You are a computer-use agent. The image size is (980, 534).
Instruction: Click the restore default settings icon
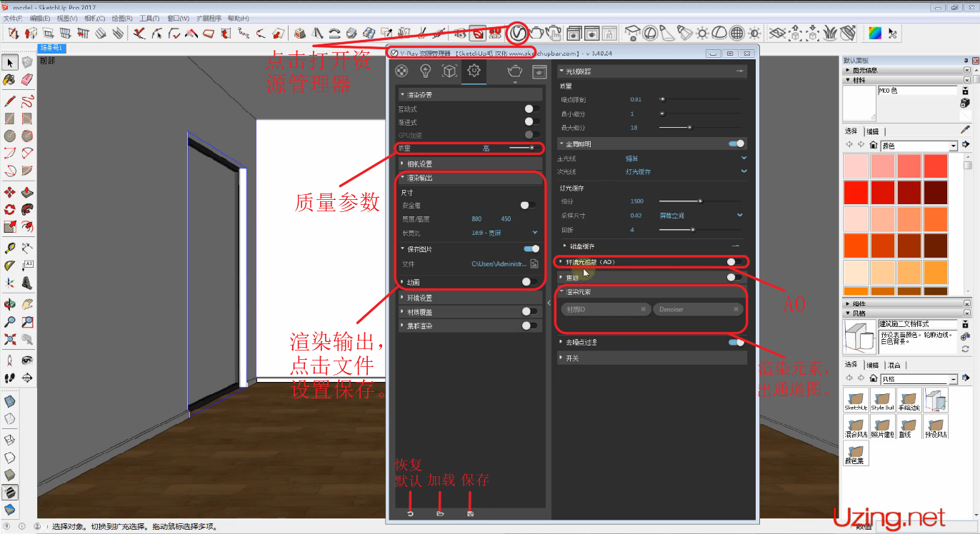point(411,514)
